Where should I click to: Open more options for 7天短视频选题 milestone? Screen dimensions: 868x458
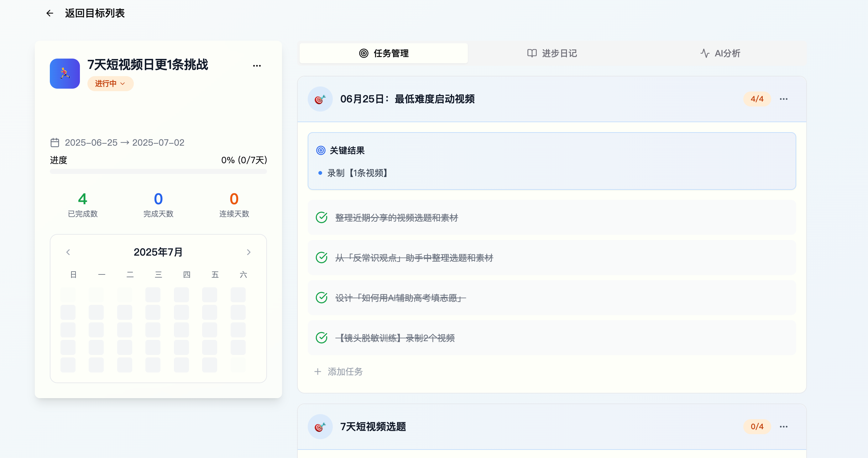coord(783,426)
